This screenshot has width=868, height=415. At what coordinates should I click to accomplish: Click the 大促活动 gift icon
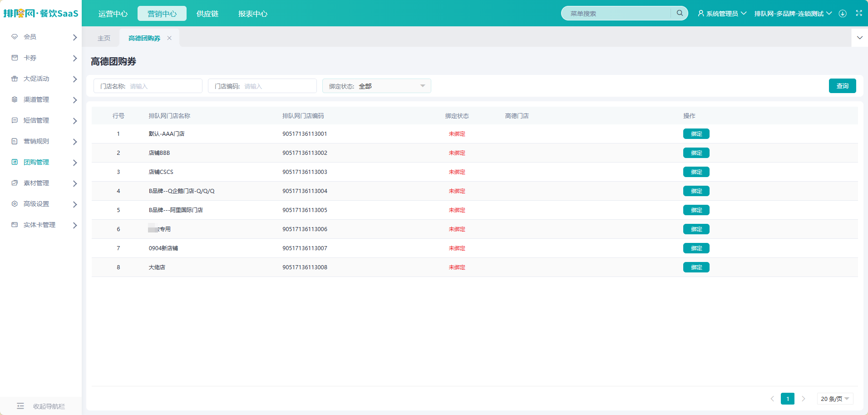tap(15, 79)
